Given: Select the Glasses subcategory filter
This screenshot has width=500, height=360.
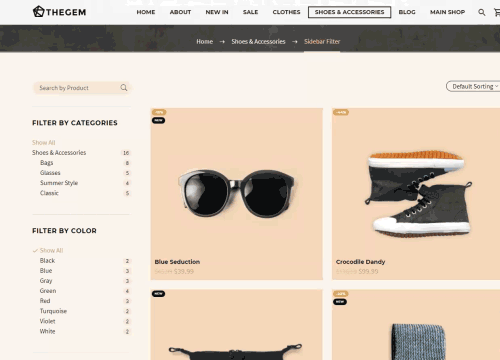Looking at the screenshot, I should point(50,173).
